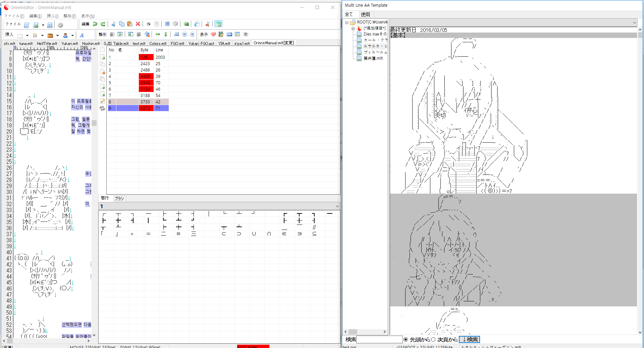The width and height of the screenshot is (644, 348).
Task: Select the 藤井蓮.mlt file in tree
Action: click(x=373, y=58)
